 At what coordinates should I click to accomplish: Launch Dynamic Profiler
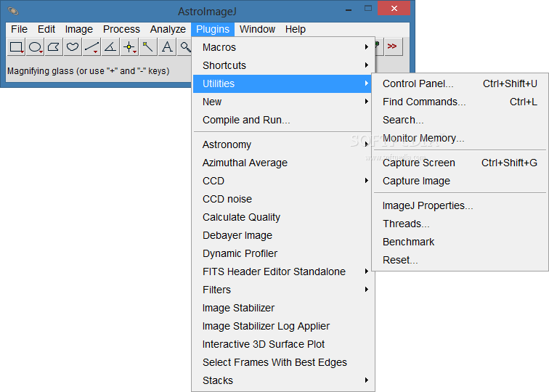(284, 253)
